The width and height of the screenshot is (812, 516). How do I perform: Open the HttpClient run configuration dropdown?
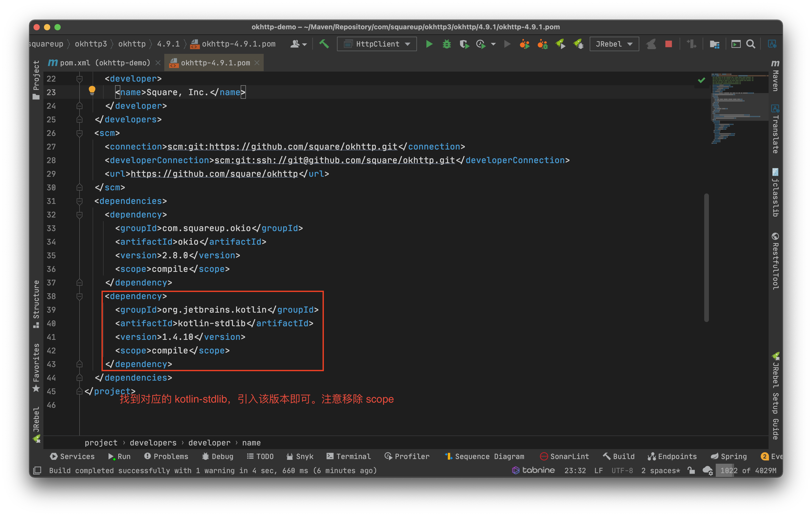(x=377, y=44)
